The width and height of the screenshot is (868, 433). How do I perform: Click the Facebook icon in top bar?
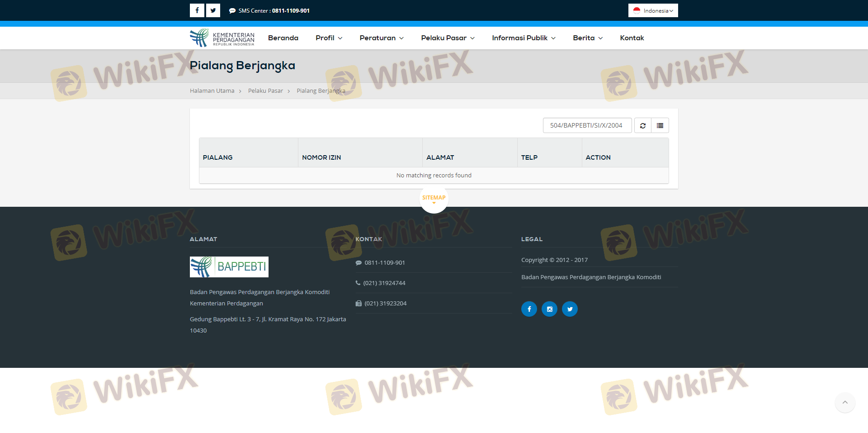(x=197, y=10)
